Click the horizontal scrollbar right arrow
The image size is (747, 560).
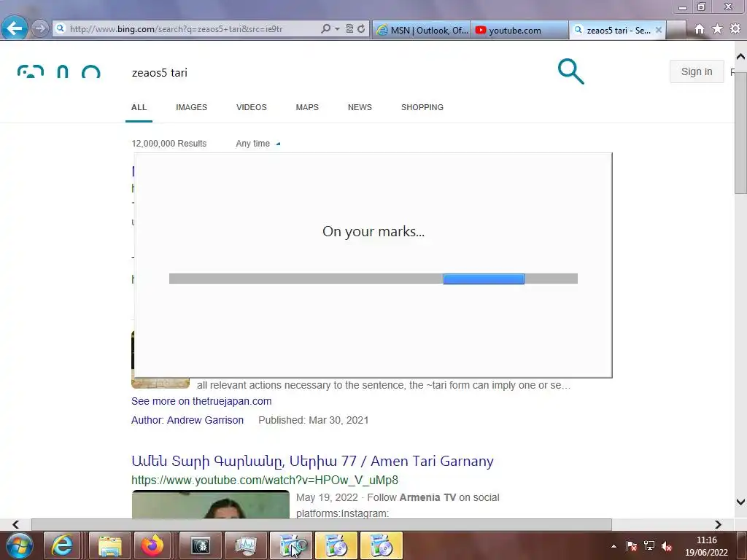[x=718, y=524]
